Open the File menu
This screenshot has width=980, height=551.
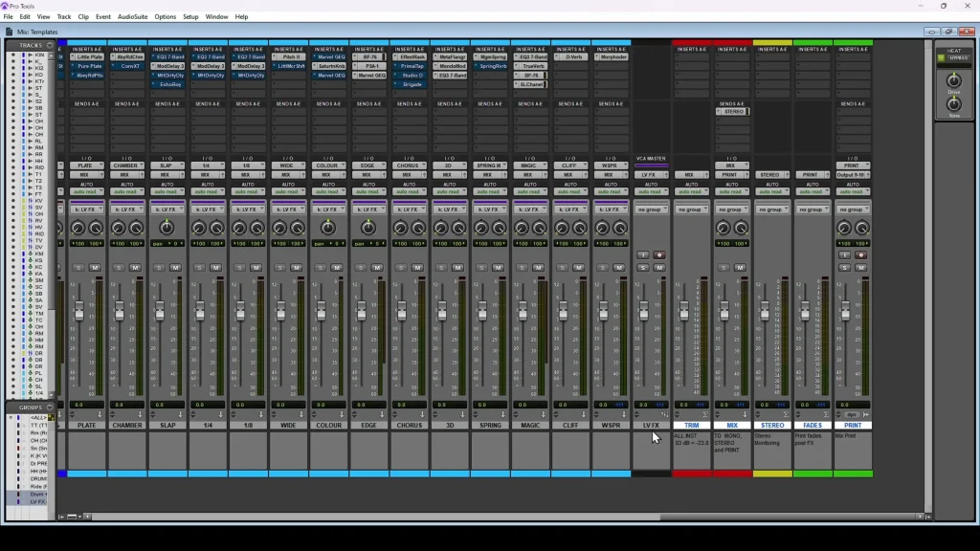pyautogui.click(x=8, y=17)
